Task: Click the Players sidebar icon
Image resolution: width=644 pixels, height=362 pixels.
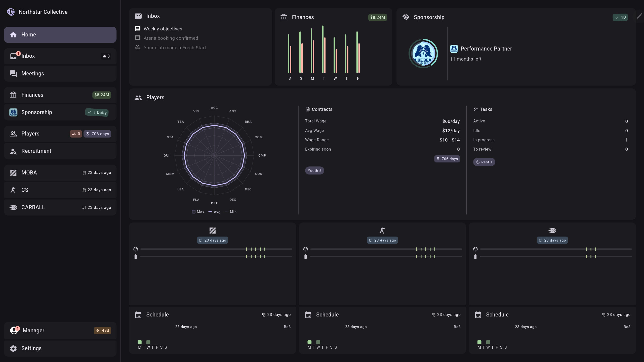Action: pos(13,134)
